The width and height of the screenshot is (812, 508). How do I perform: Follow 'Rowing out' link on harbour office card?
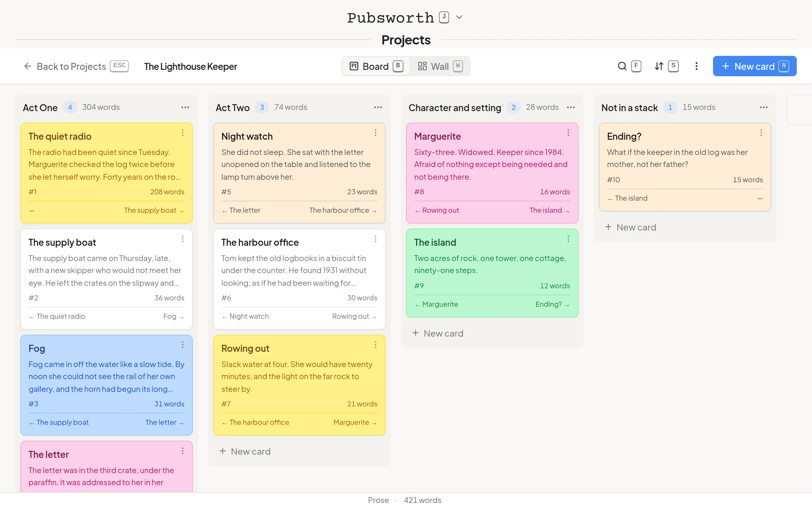point(354,317)
